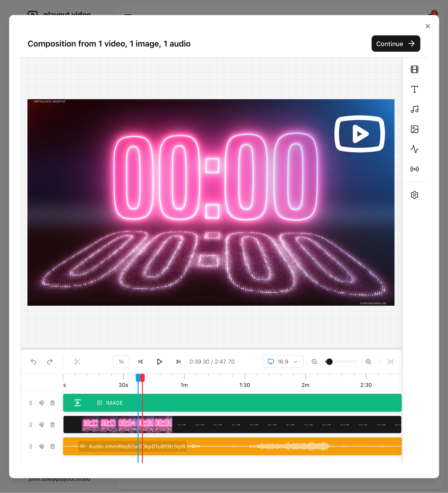
Task: Delete the audio track with trash icon
Action: click(52, 446)
